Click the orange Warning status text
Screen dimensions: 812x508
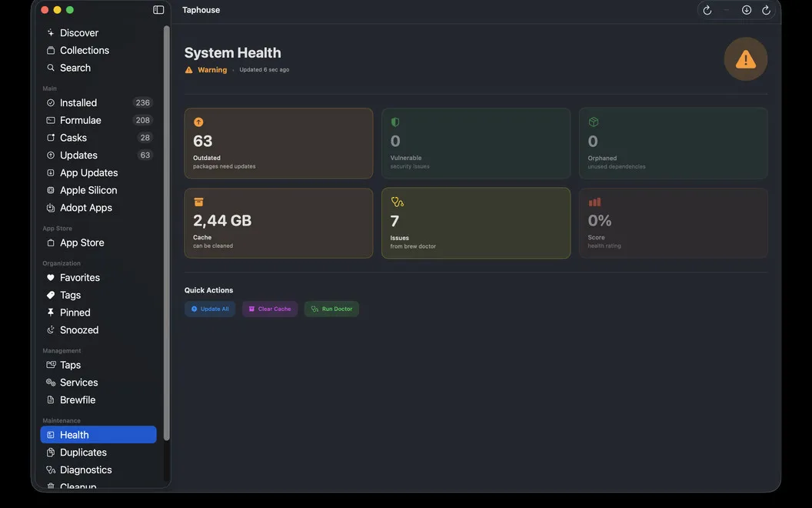(212, 70)
